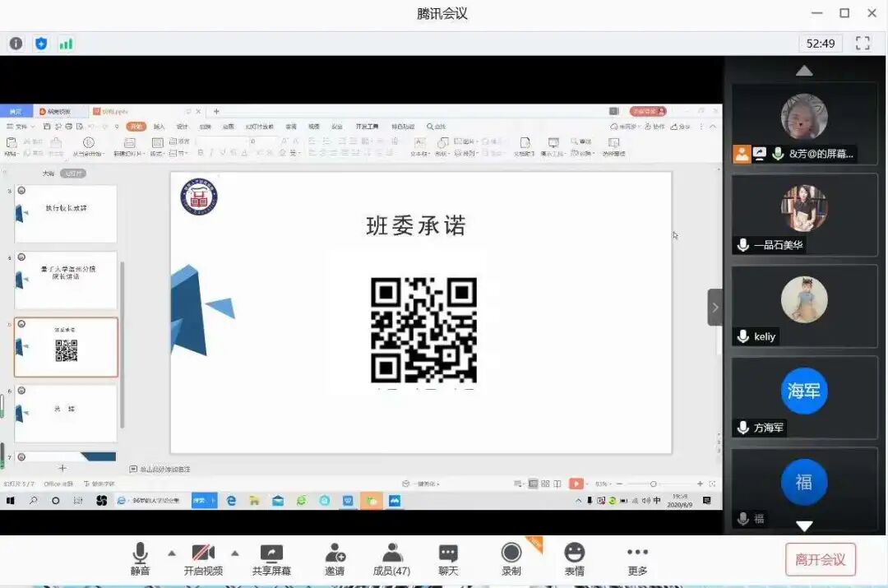
Task: Click the 海军 avatar of 方海军
Action: click(804, 391)
